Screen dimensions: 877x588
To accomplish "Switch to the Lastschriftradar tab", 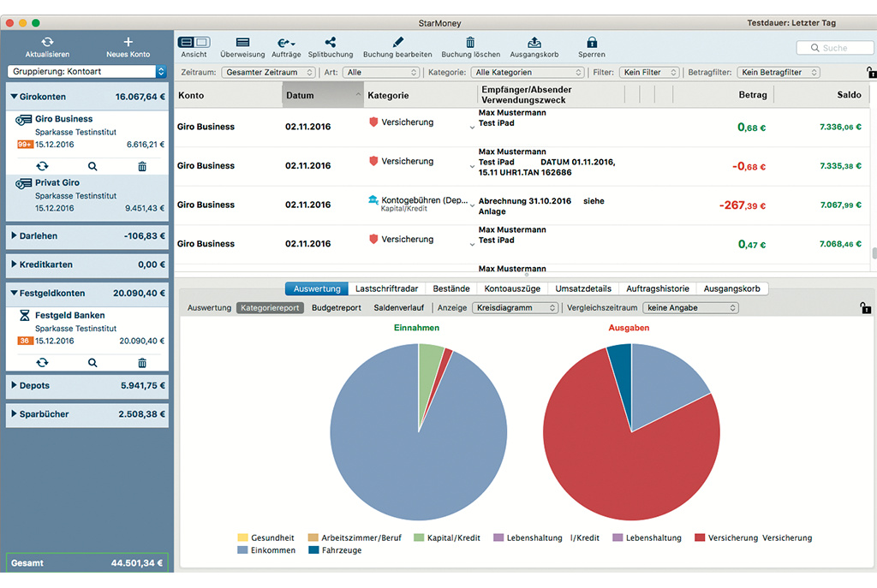I will point(387,288).
